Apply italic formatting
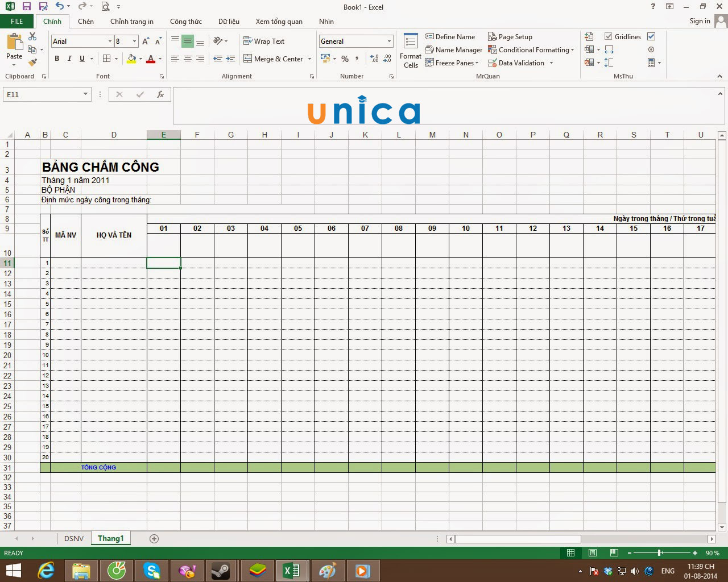The image size is (728, 582). pyautogui.click(x=69, y=59)
